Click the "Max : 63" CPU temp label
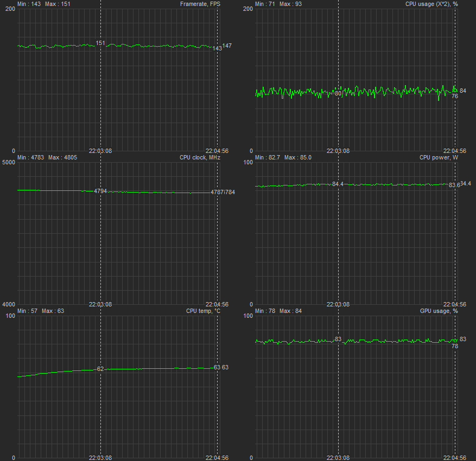 pyautogui.click(x=53, y=311)
